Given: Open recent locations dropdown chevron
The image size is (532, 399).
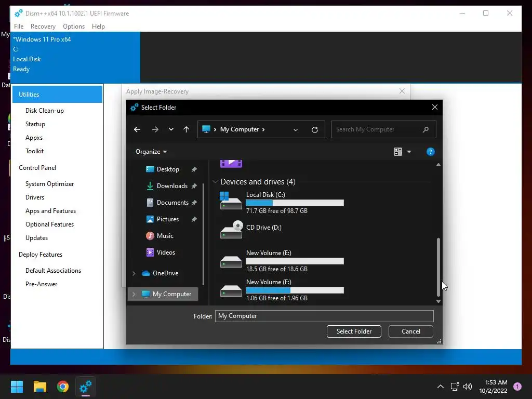Looking at the screenshot, I should pyautogui.click(x=171, y=129).
